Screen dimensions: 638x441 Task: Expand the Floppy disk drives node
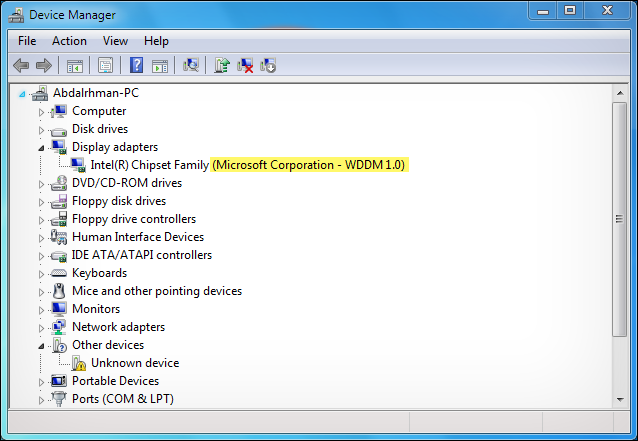pos(41,202)
